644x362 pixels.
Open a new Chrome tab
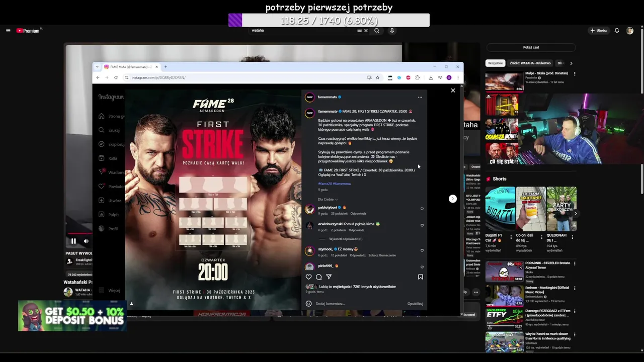[166, 67]
